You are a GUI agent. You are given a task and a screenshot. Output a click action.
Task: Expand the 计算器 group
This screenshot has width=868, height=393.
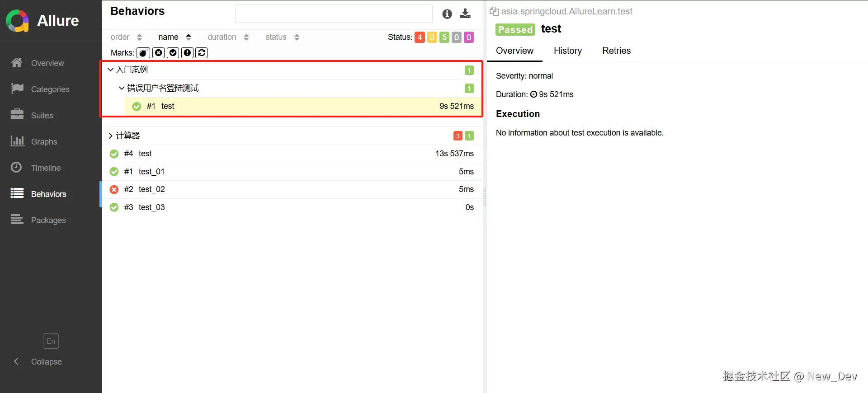coord(110,136)
